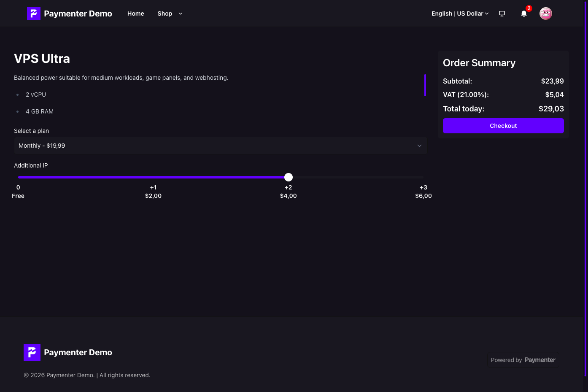
Task: Click the 4 GB RAM list item
Action: point(40,111)
